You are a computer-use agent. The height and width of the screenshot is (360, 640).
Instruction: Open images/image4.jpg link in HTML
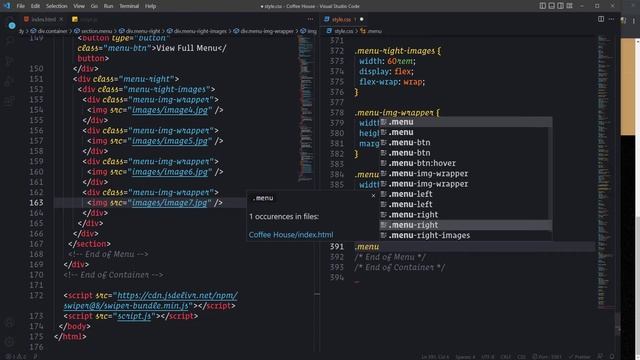170,110
